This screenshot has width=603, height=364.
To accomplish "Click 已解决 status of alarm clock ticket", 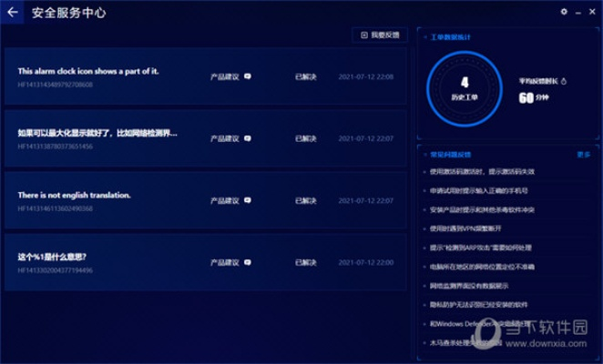I will 306,76.
